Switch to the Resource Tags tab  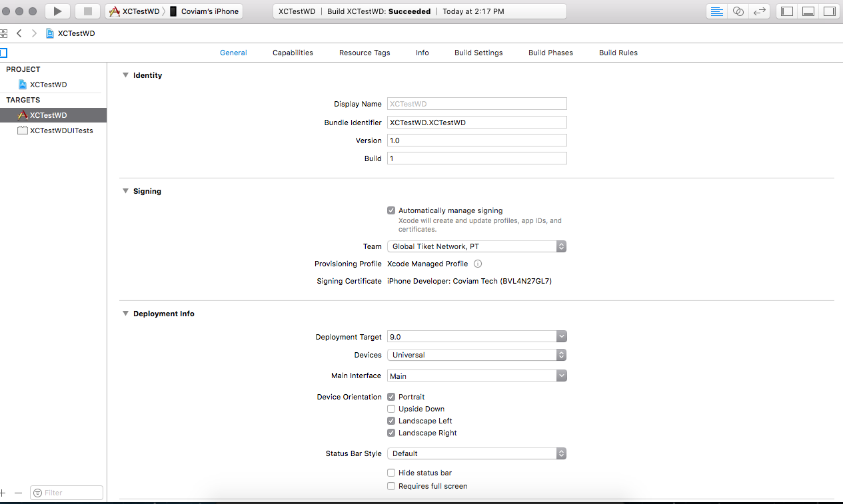click(365, 53)
